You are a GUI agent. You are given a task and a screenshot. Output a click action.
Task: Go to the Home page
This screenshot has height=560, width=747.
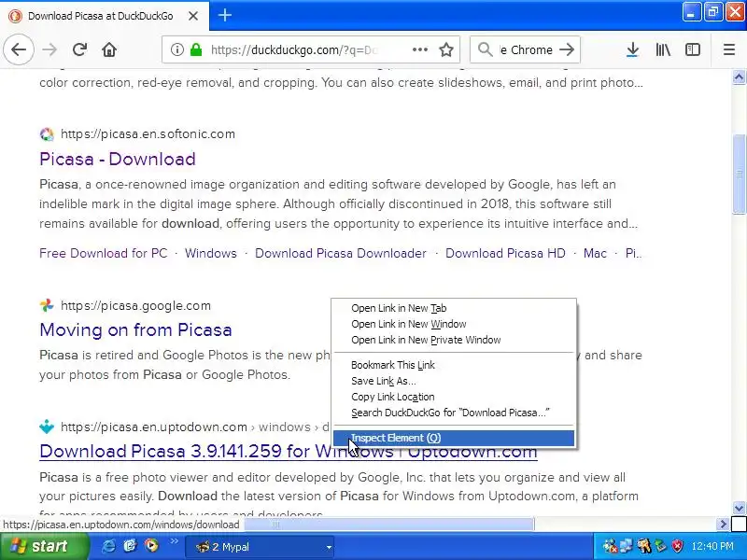tap(109, 49)
